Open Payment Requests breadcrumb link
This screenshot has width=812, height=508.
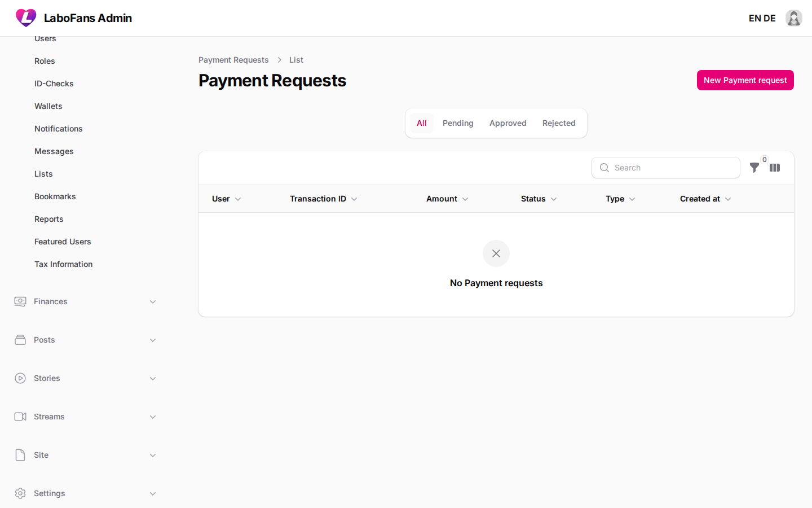pyautogui.click(x=233, y=60)
